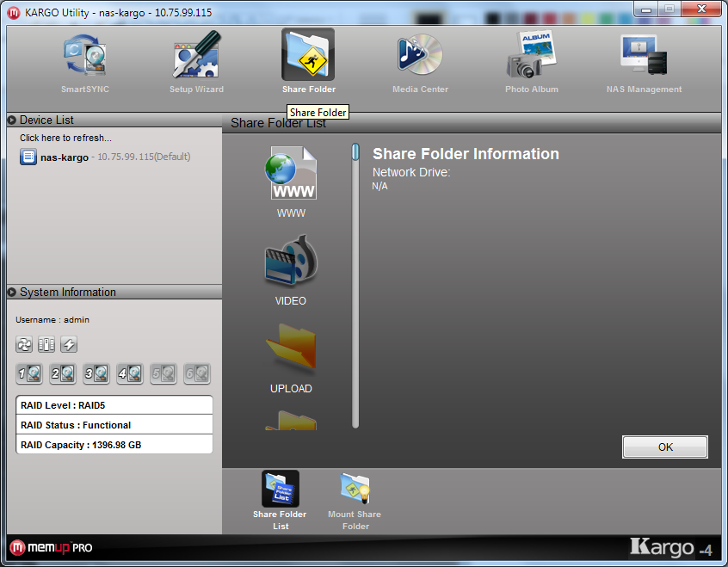728x567 pixels.
Task: Collapse the System Information panel
Action: (x=12, y=292)
